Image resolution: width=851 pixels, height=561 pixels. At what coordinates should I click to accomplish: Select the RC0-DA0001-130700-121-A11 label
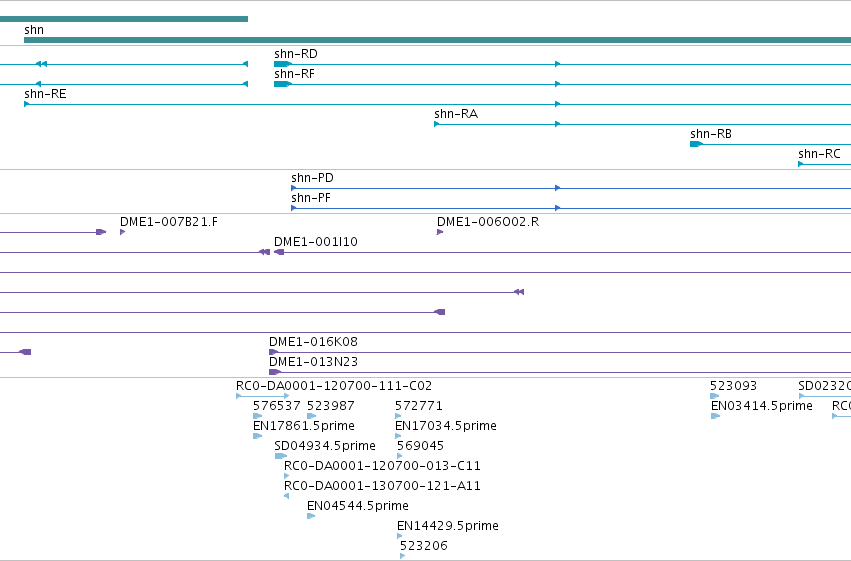coord(382,486)
